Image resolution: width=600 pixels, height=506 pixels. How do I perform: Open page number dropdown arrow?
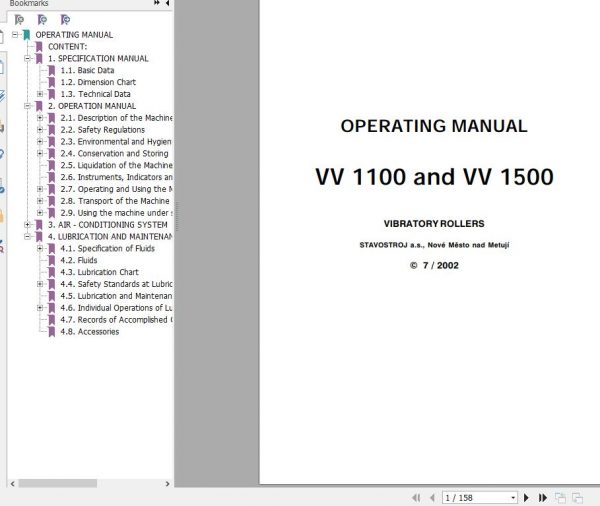513,498
